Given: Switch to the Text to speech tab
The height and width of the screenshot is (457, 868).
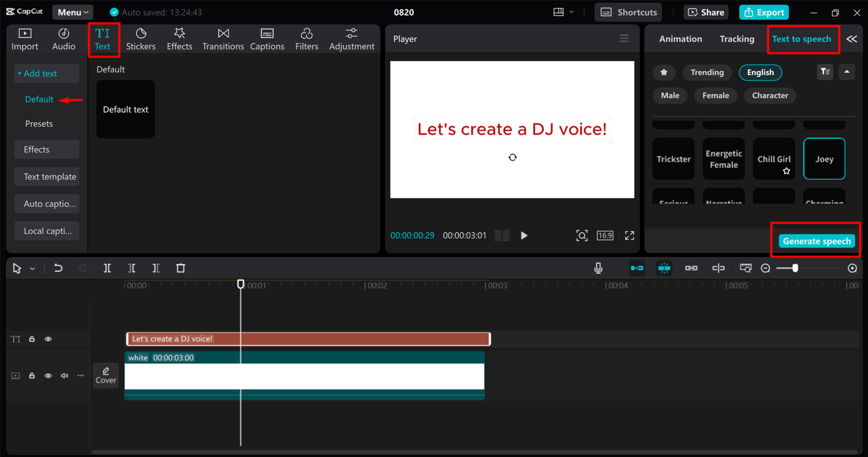Looking at the screenshot, I should (x=802, y=39).
